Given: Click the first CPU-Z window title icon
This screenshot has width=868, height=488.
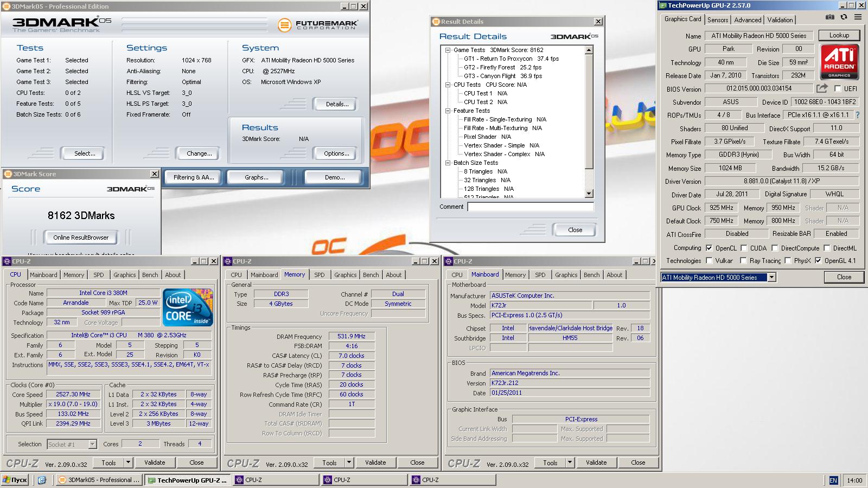Looking at the screenshot, I should (x=8, y=261).
